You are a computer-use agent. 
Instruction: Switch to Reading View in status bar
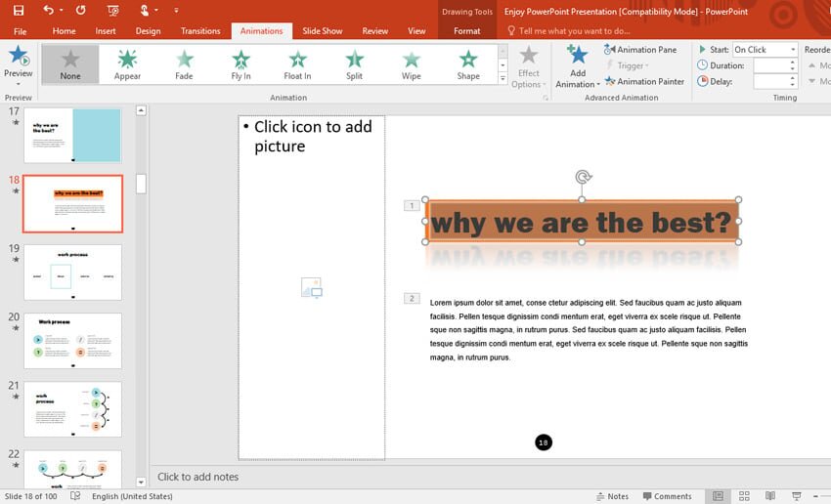[769, 496]
